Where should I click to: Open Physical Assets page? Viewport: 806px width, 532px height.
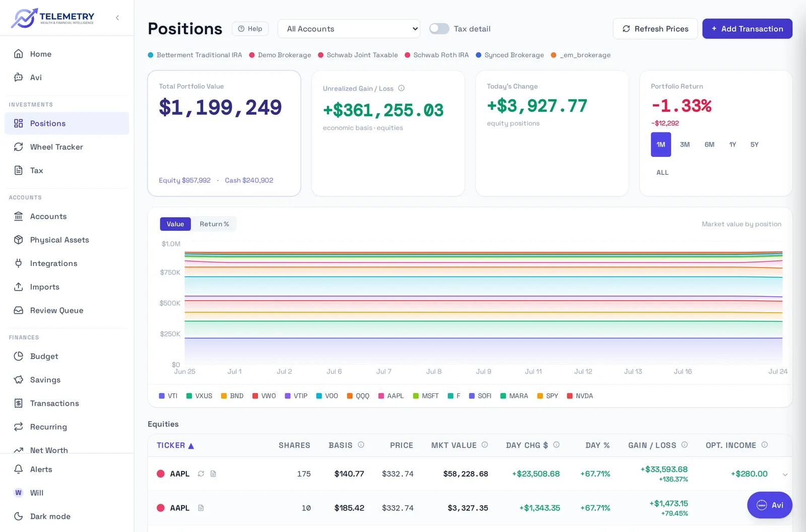66,240
